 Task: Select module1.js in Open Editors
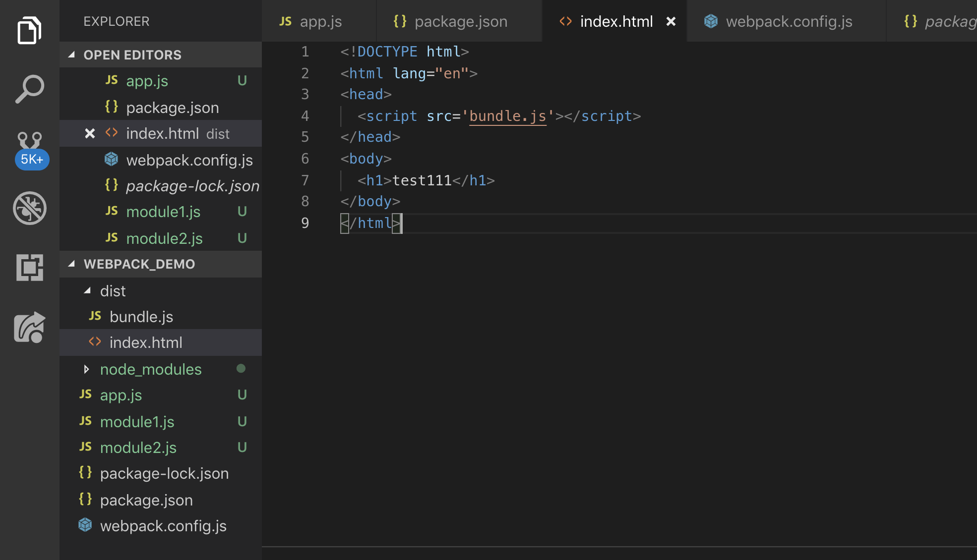click(x=163, y=212)
